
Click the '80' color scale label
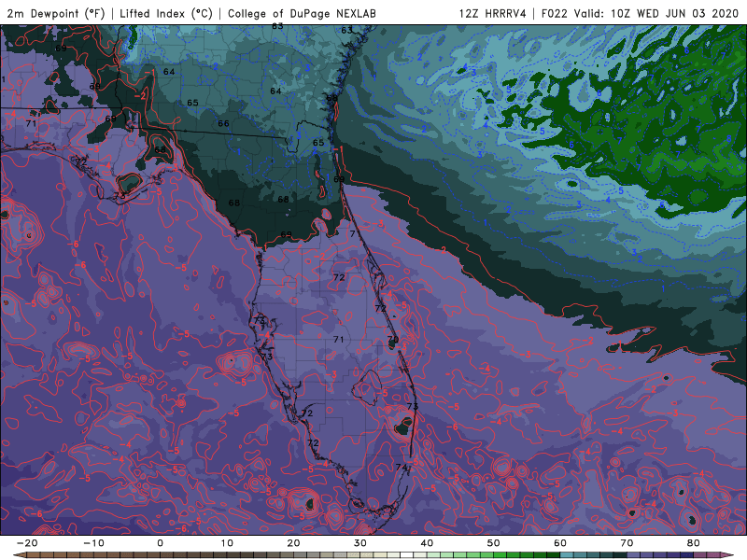click(x=694, y=543)
